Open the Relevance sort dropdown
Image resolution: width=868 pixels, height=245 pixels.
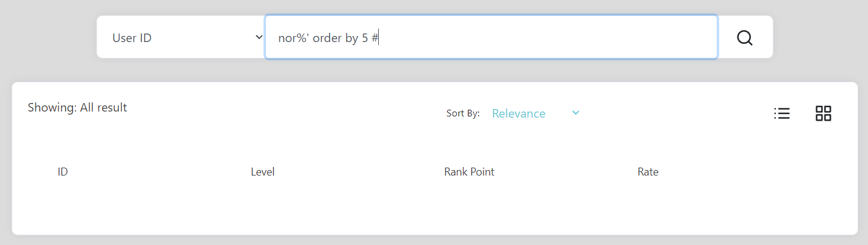pyautogui.click(x=534, y=113)
